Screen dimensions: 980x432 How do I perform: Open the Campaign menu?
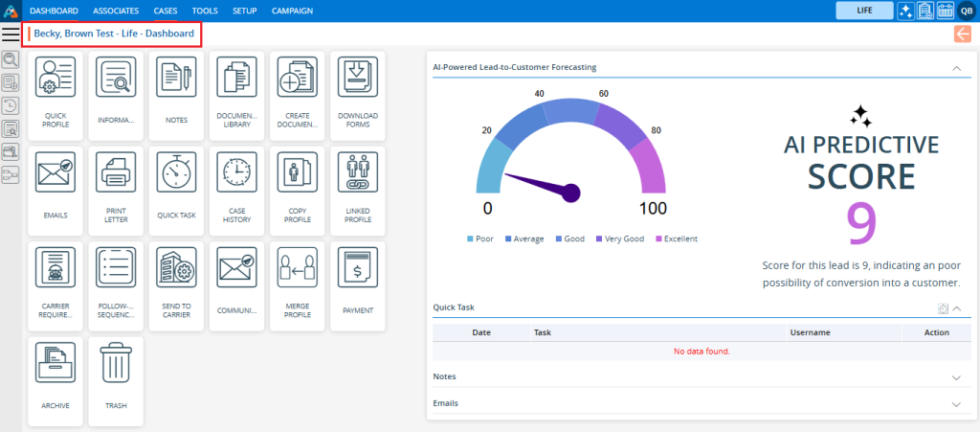[x=292, y=11]
